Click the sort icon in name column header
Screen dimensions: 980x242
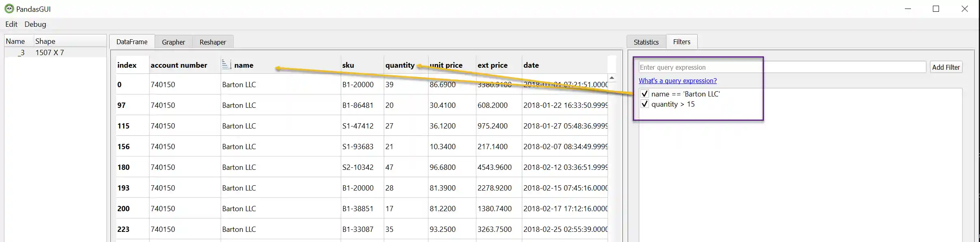(226, 64)
